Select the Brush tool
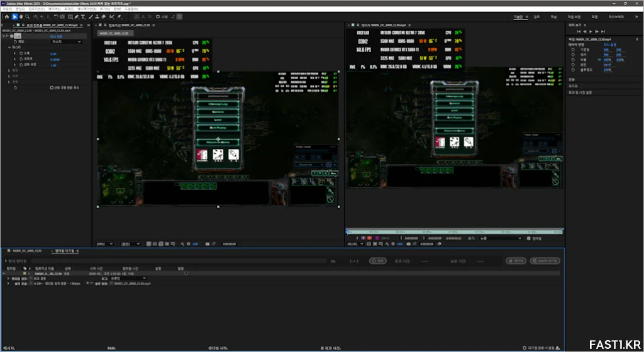The image size is (644, 352). 91,17
